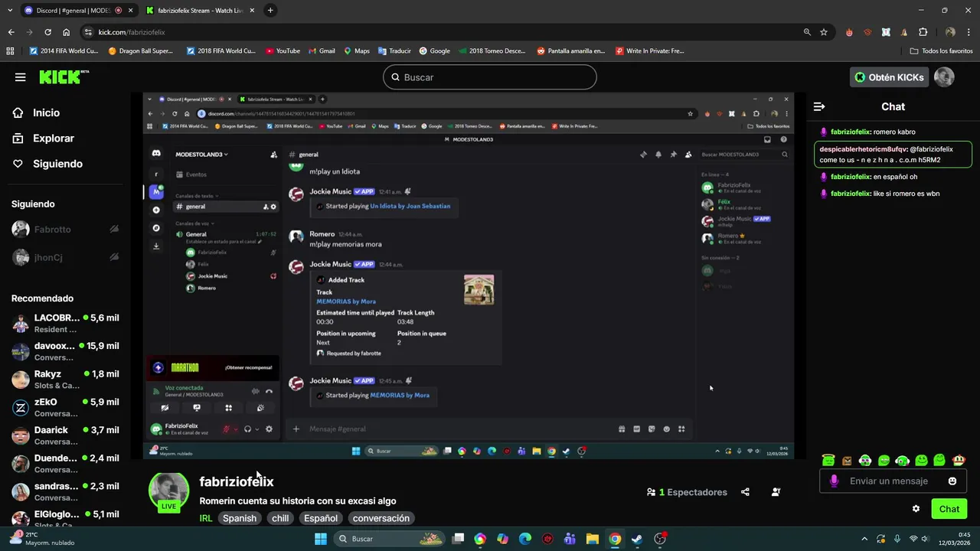Go back in browser
This screenshot has width=980, height=551.
tap(11, 32)
